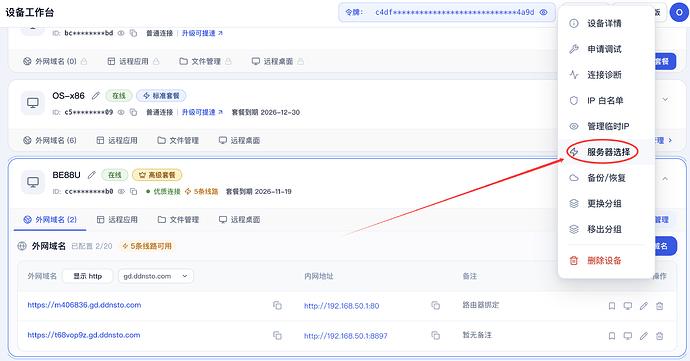Open 设备详情 from the menu
Image resolution: width=690 pixels, height=361 pixels.
(606, 23)
